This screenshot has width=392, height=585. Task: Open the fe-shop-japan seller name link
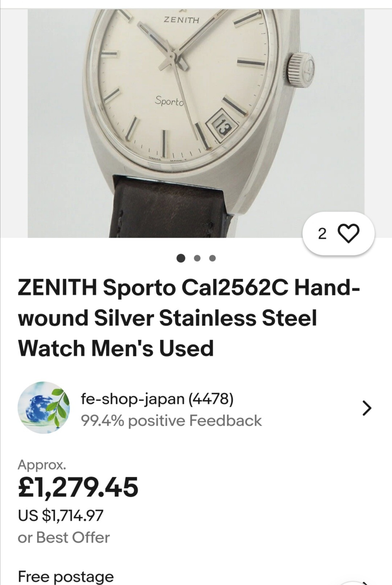click(133, 398)
